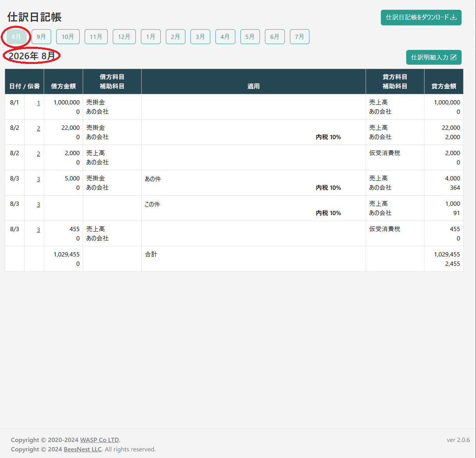This screenshot has height=458, width=476.
Task: Select the 7月 month tab
Action: coord(299,37)
